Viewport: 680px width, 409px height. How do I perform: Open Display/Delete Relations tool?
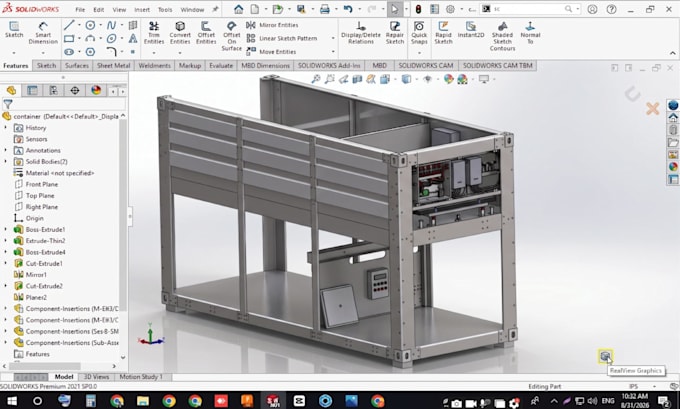(x=360, y=33)
